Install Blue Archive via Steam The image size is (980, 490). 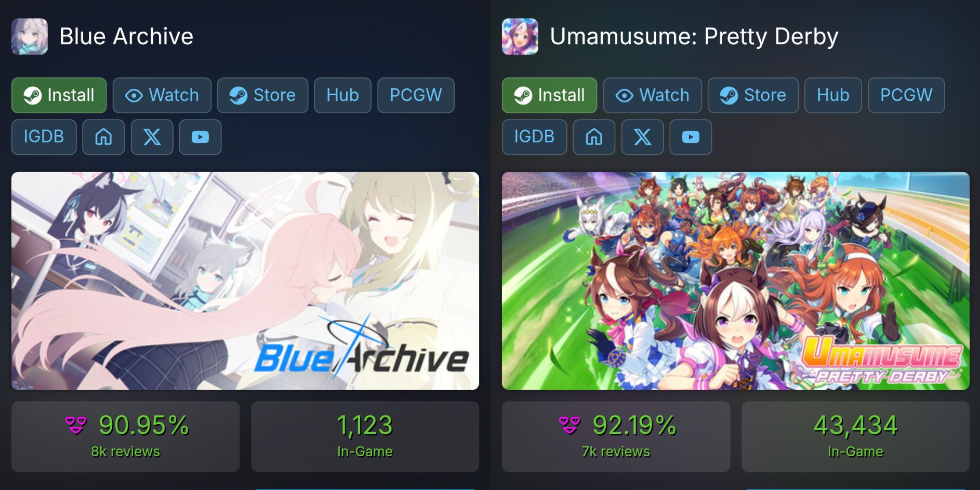(59, 96)
